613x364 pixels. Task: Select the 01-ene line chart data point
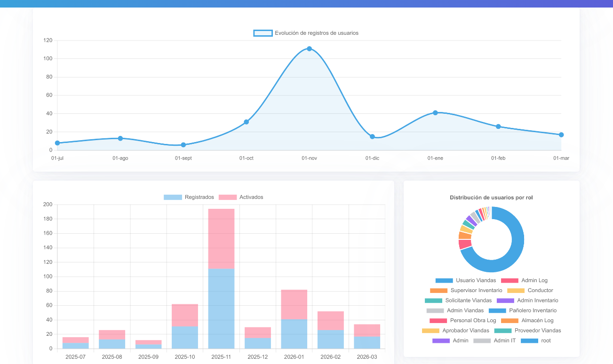tap(435, 113)
